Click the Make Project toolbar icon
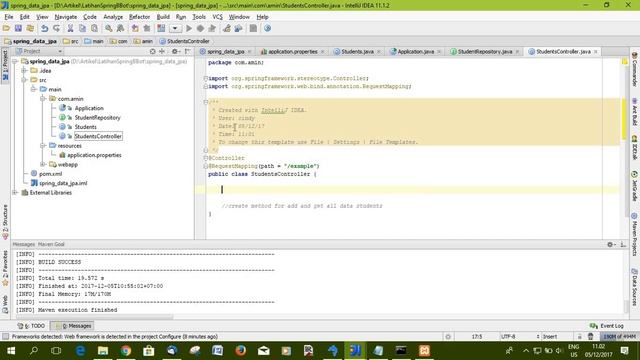 pos(161,28)
